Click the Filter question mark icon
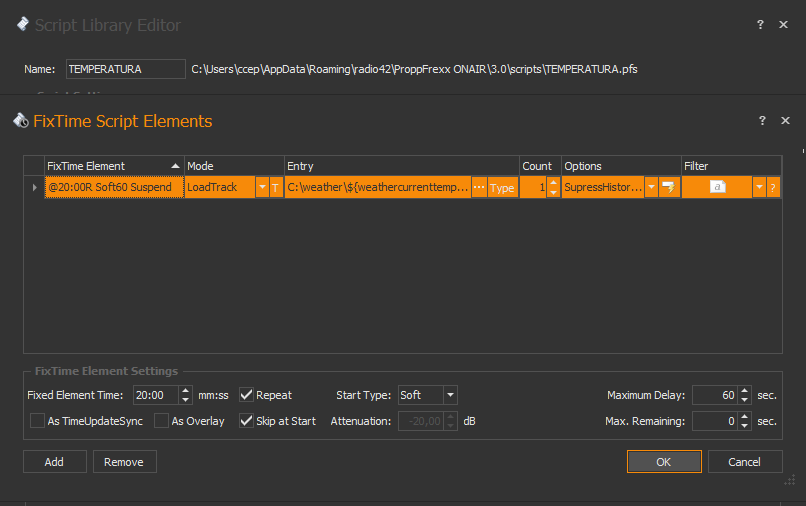 point(773,187)
